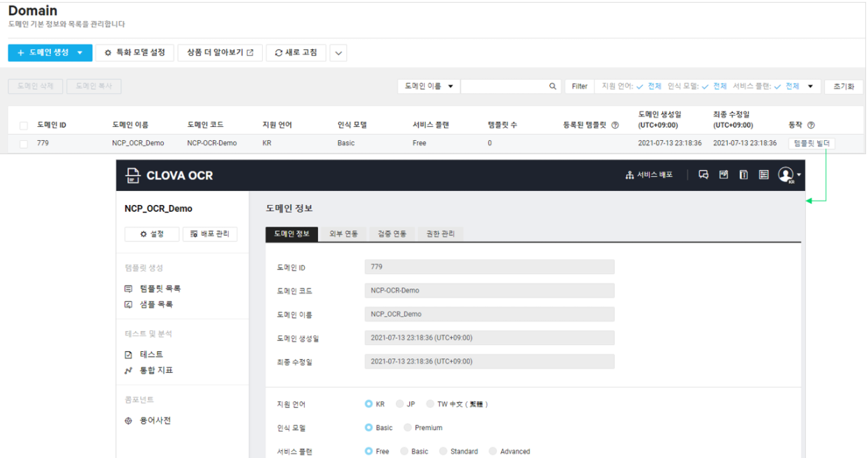
Task: Toggle the select-all checkbox in table header
Action: click(x=24, y=126)
